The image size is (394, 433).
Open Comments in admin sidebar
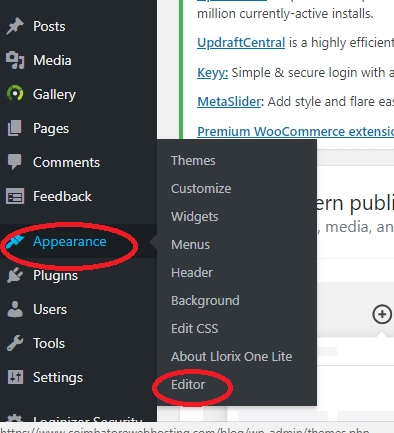66,162
